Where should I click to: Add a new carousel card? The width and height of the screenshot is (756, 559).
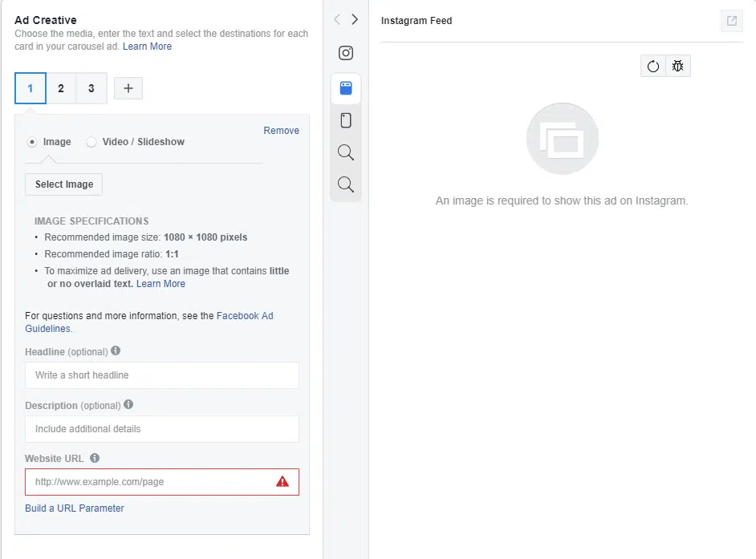click(x=128, y=88)
